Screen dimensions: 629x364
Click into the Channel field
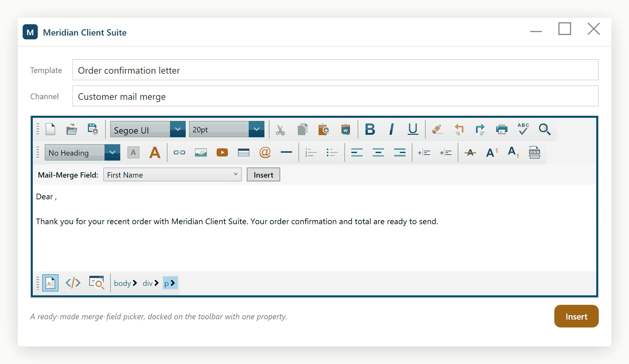pyautogui.click(x=335, y=96)
